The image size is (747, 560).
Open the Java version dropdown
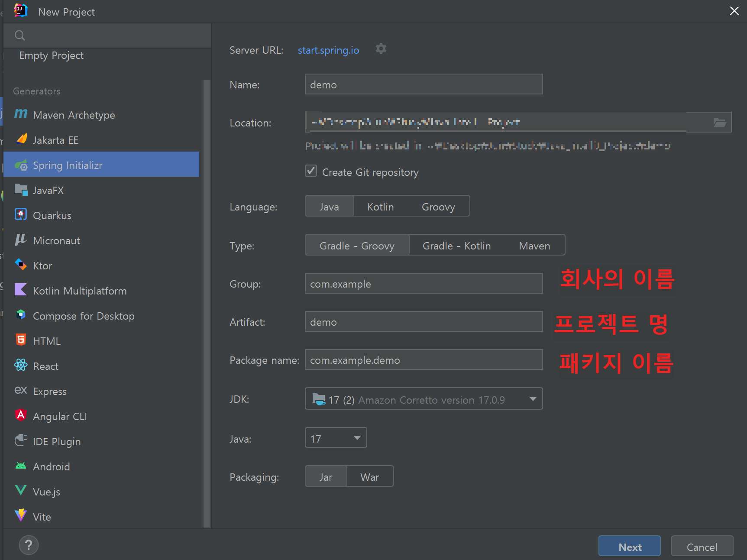(x=336, y=438)
